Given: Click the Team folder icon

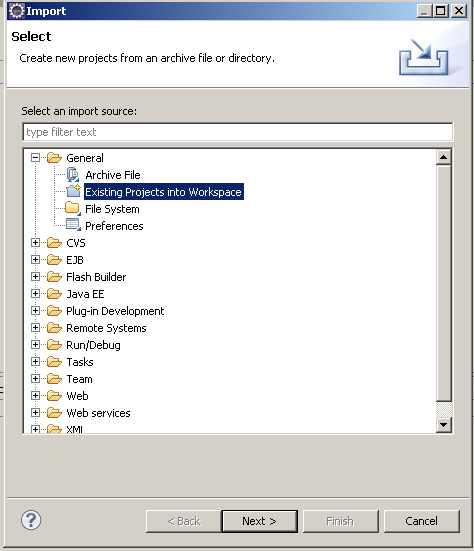Looking at the screenshot, I should [x=54, y=379].
